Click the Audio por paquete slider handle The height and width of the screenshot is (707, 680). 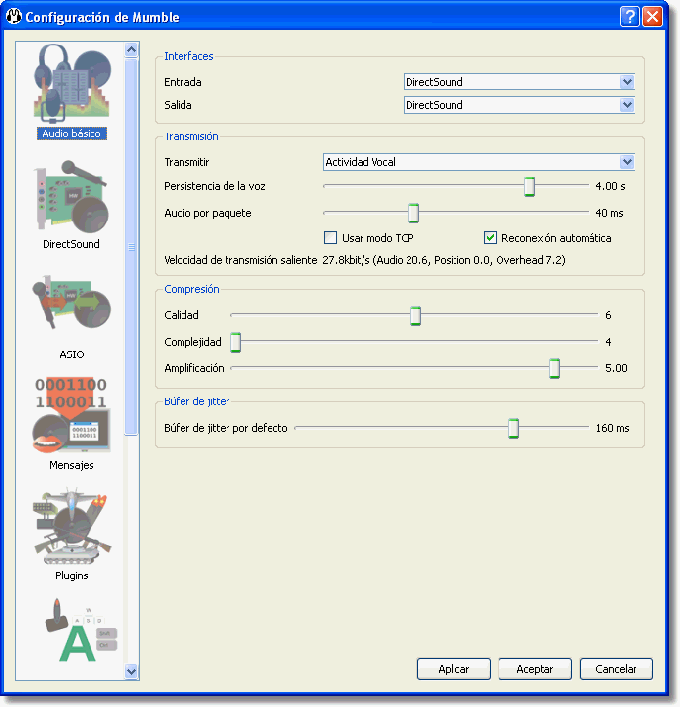(x=414, y=213)
